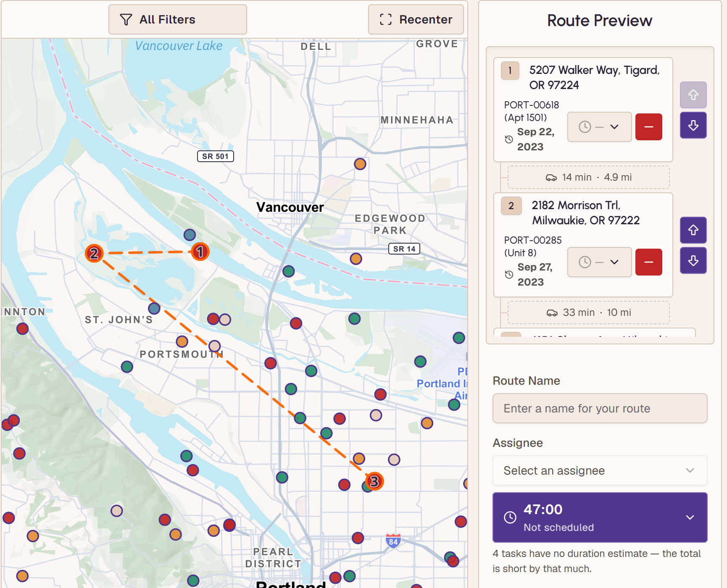Click route stop marker 2 on map

pos(94,253)
